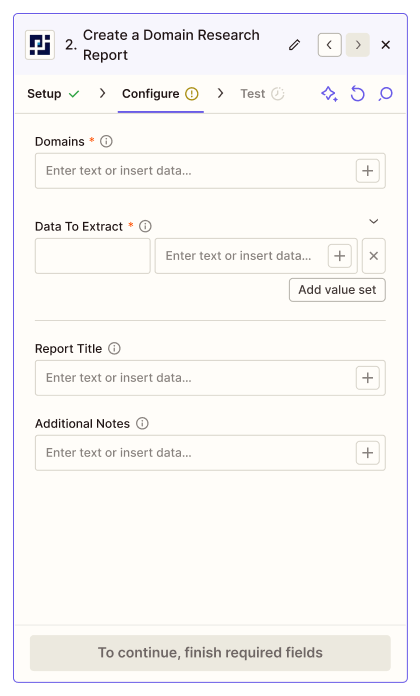Show info tooltip for Report Title

115,349
